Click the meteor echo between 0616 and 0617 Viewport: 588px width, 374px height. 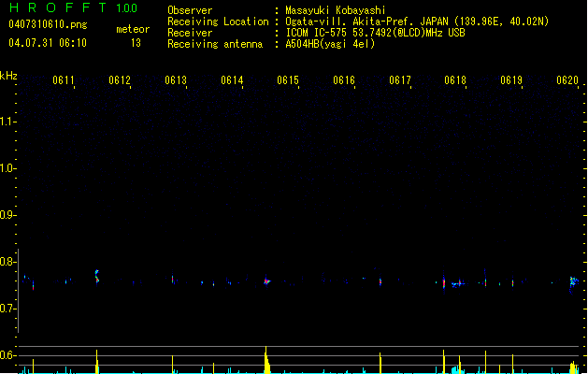380,281
